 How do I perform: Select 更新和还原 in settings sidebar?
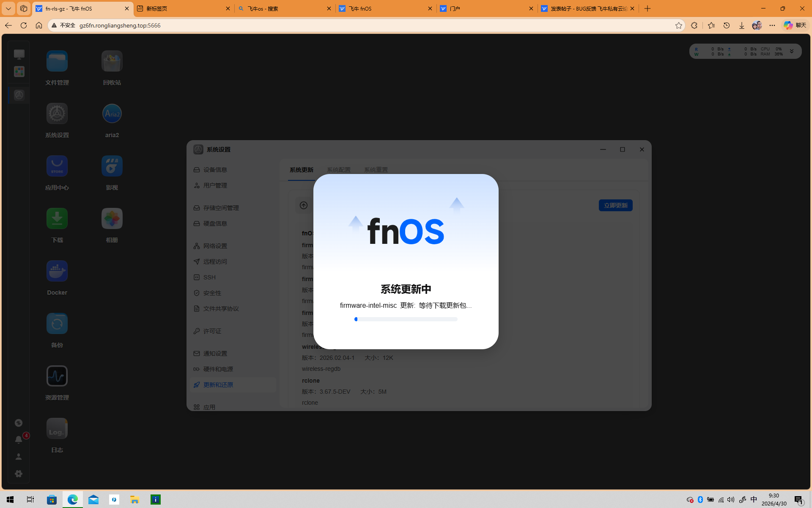tap(233, 385)
